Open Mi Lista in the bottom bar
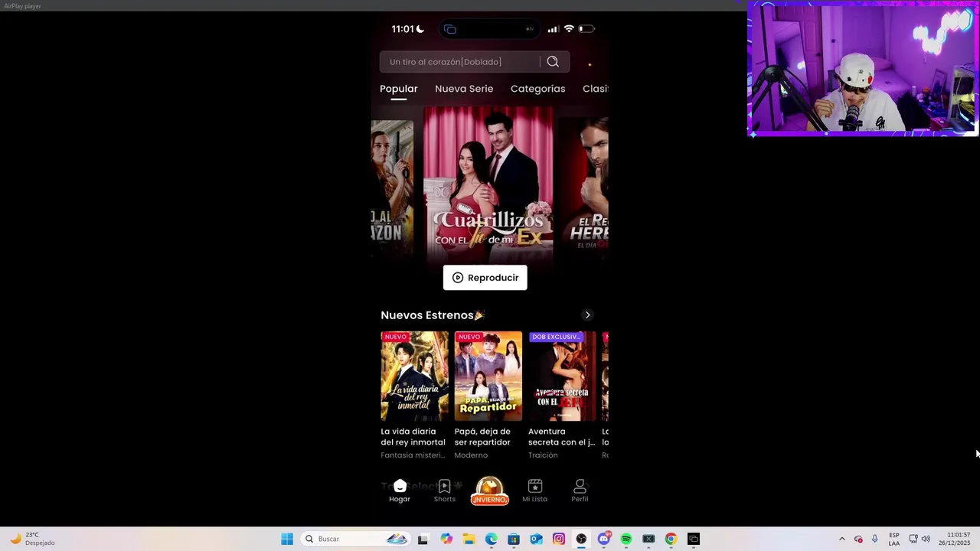This screenshot has height=551, width=980. [534, 491]
